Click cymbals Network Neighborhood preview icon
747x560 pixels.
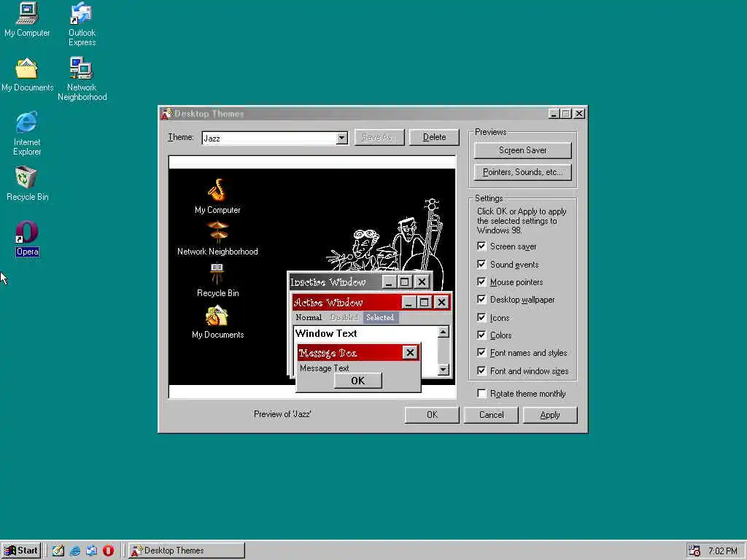(x=217, y=232)
